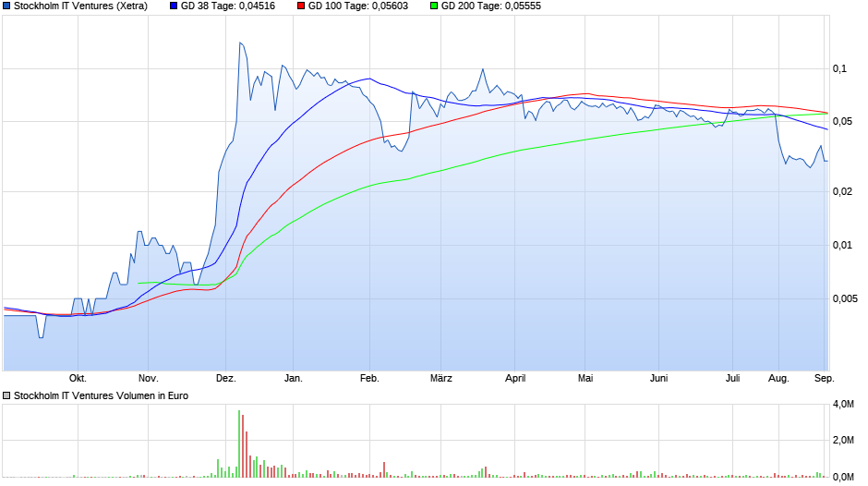Click the 0,0M volume axis label
Image resolution: width=868 pixels, height=486 pixels.
(843, 477)
